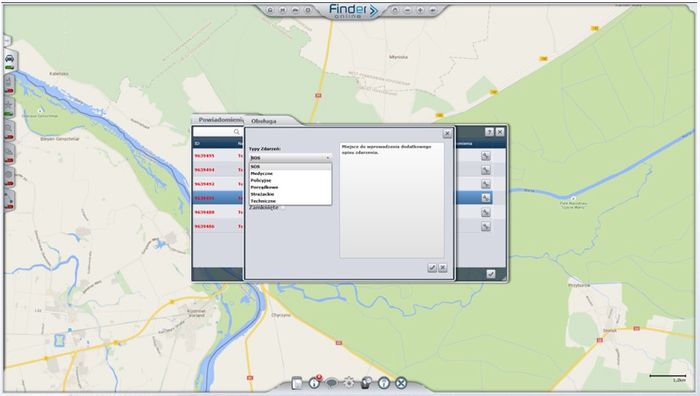Select notification row with ID 9639488
The image size is (700, 396).
[x=219, y=212]
